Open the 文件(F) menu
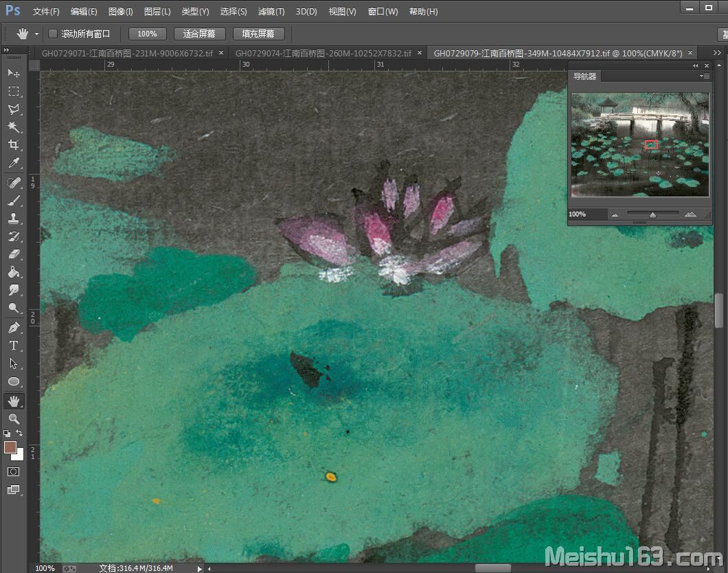The width and height of the screenshot is (728, 573). [45, 12]
